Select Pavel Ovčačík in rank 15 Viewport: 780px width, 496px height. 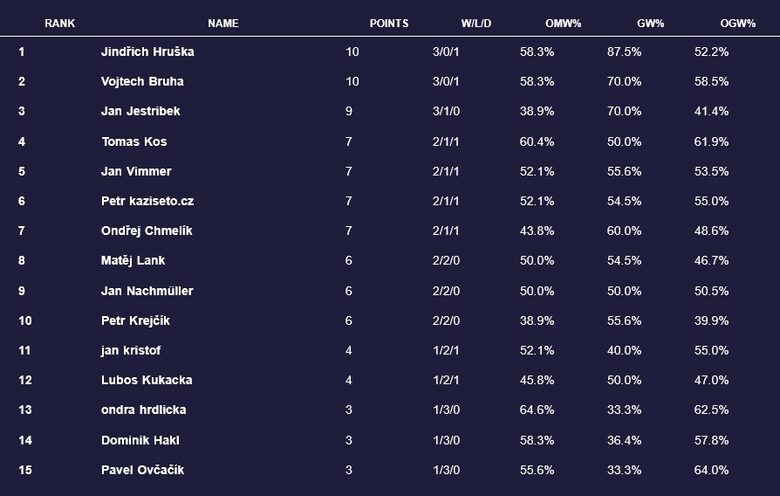(x=142, y=469)
